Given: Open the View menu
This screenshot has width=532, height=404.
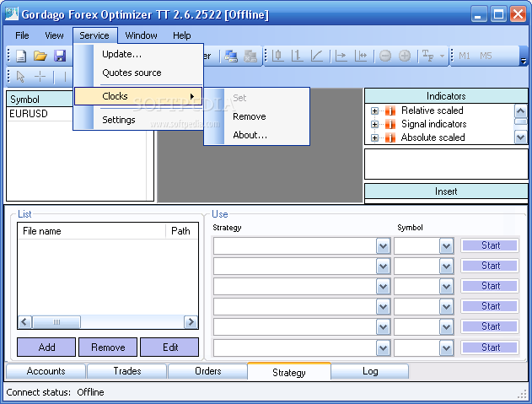Looking at the screenshot, I should (x=54, y=35).
